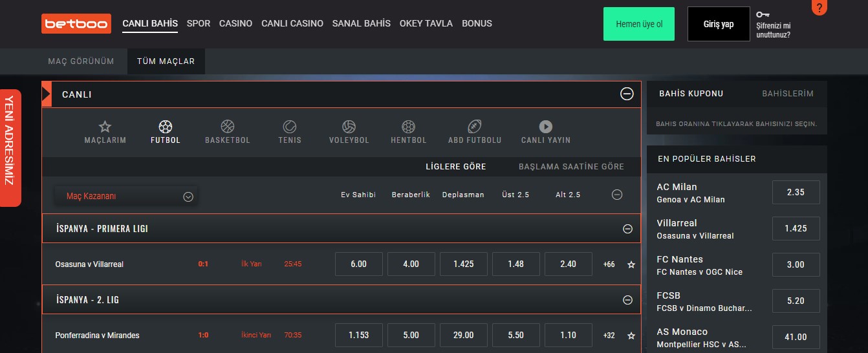The height and width of the screenshot is (353, 868).
Task: Bet draw at 5.00 for Ponferradina match
Action: coord(411,336)
